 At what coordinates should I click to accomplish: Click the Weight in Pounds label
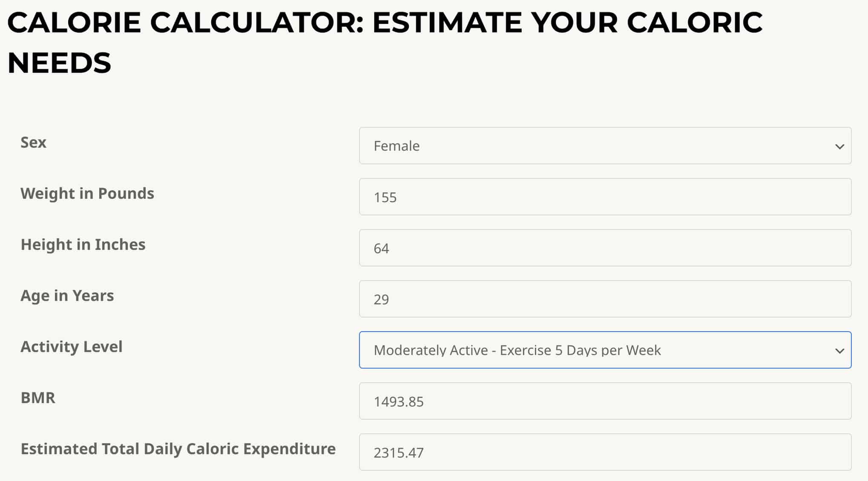pyautogui.click(x=87, y=193)
